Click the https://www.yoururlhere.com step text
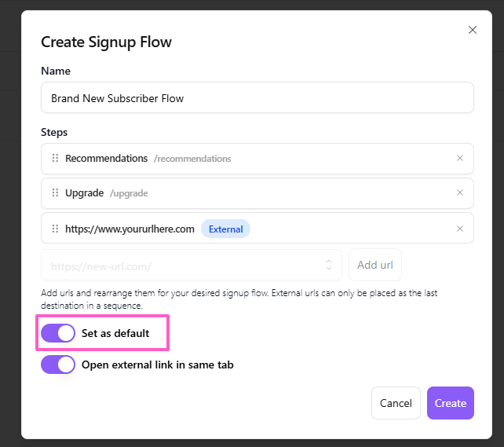This screenshot has width=504, height=447. click(130, 229)
